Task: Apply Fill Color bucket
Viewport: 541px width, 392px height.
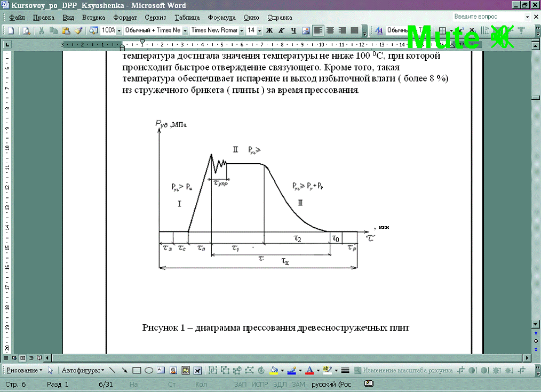Action: pyautogui.click(x=274, y=370)
